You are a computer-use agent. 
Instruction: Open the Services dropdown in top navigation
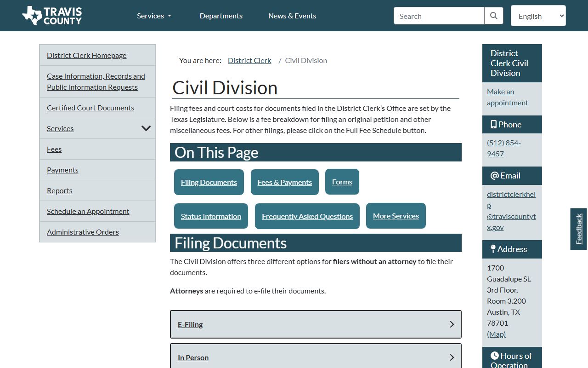pos(154,16)
